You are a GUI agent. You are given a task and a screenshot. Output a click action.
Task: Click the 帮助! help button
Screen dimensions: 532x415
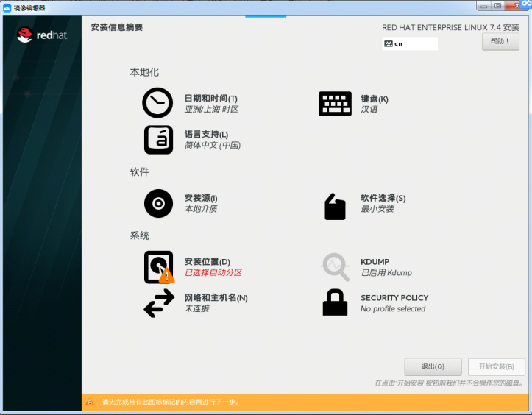(x=500, y=42)
